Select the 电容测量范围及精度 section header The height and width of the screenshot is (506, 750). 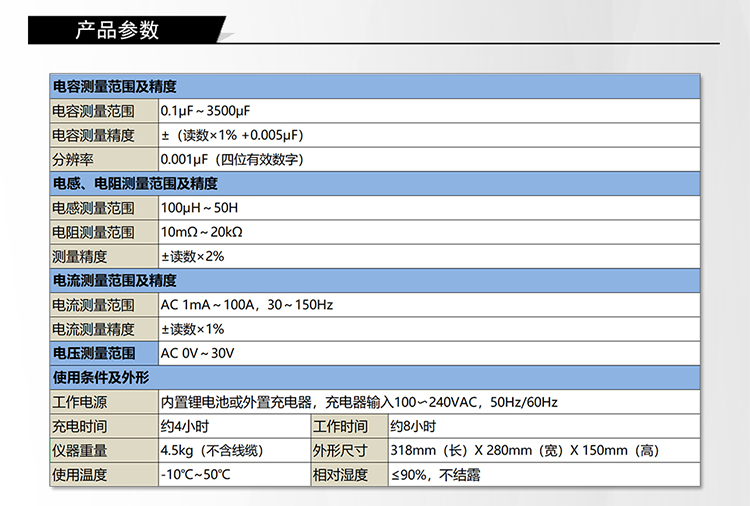(x=114, y=87)
